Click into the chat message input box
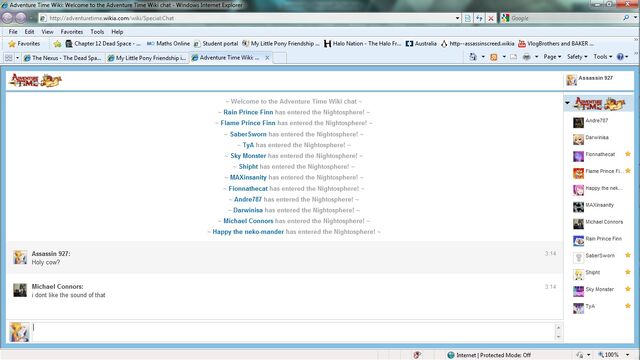640x360 pixels. tap(292, 332)
